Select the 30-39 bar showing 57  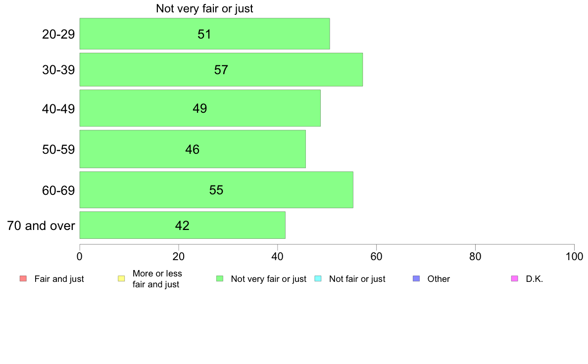tap(221, 70)
